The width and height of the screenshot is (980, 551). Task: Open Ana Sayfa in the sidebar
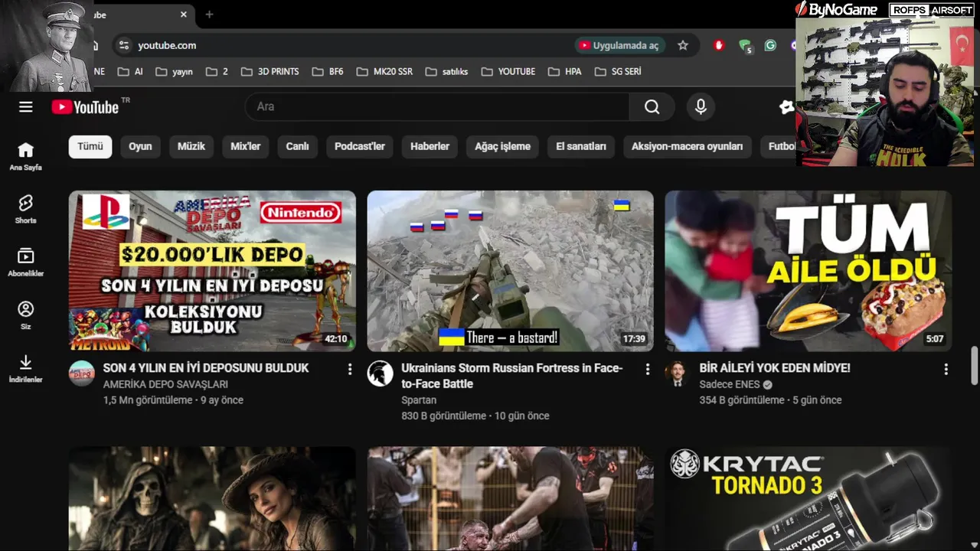26,156
